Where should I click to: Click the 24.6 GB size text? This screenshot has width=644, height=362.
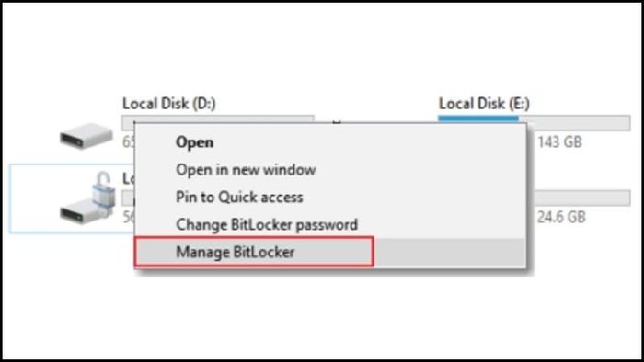561,217
